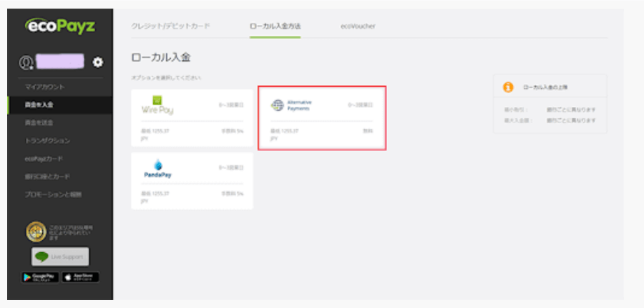Click オプションを選択してください instruction text
Screen dimensions: 644x308
pyautogui.click(x=166, y=77)
